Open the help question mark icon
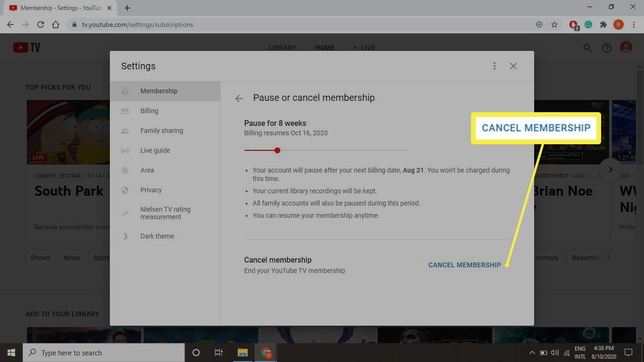This screenshot has width=644, height=362. [607, 48]
